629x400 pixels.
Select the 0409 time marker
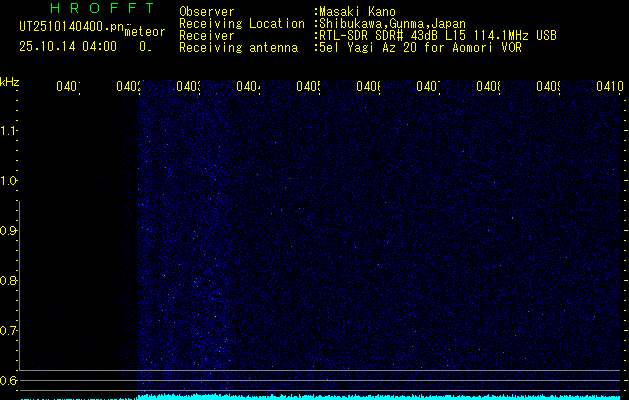click(x=548, y=86)
